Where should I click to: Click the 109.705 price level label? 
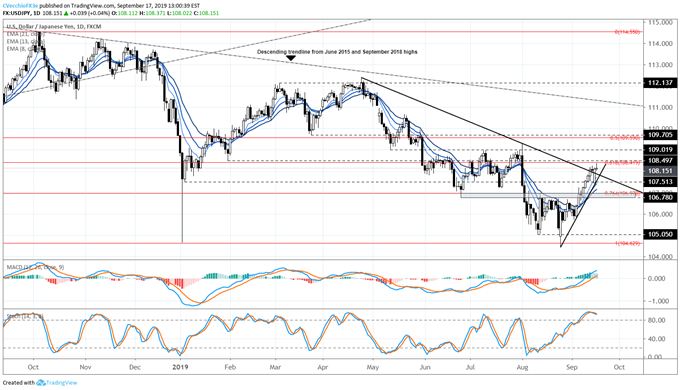coord(660,135)
